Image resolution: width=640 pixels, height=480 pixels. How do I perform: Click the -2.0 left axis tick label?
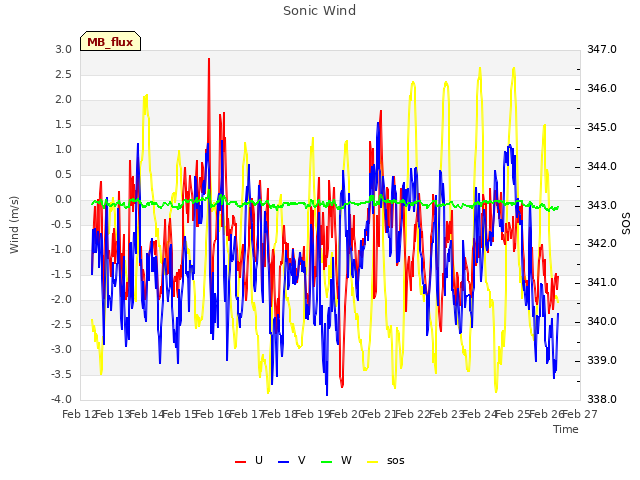[61, 300]
